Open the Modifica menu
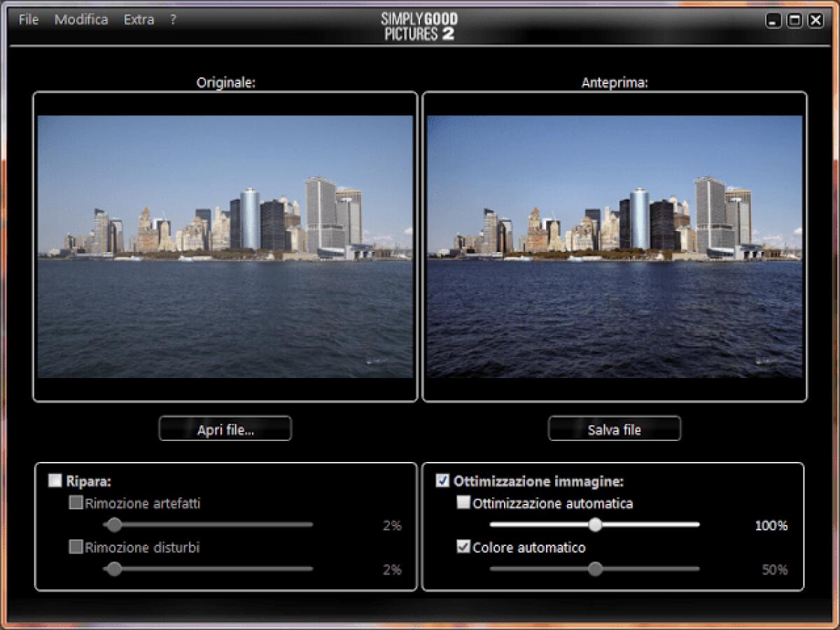The width and height of the screenshot is (840, 630). (81, 20)
